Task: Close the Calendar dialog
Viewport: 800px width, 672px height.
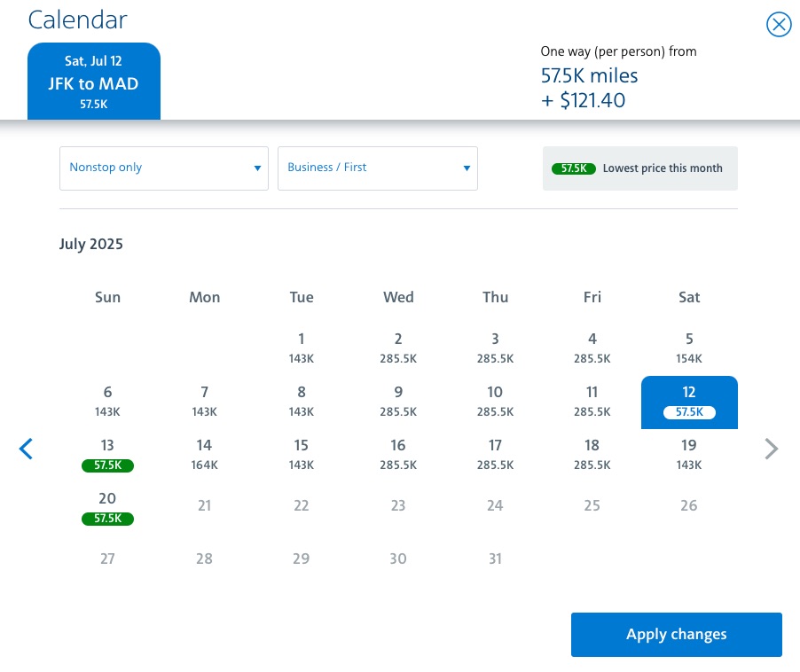Action: click(x=779, y=24)
